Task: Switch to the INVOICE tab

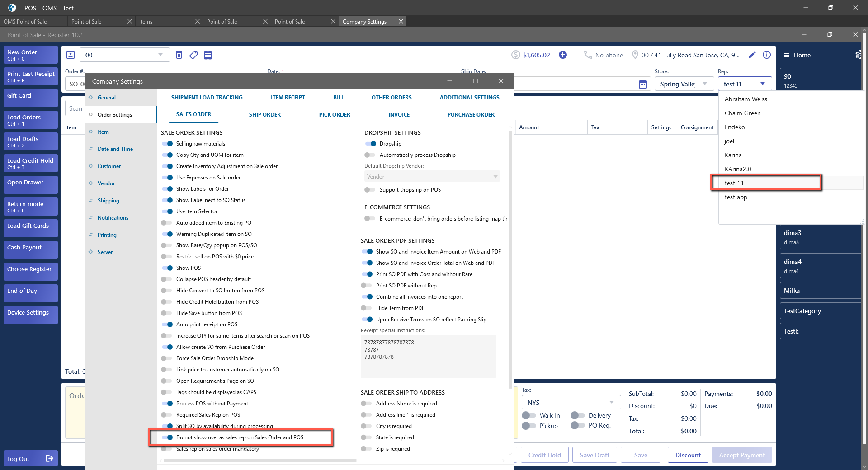Action: (399, 115)
